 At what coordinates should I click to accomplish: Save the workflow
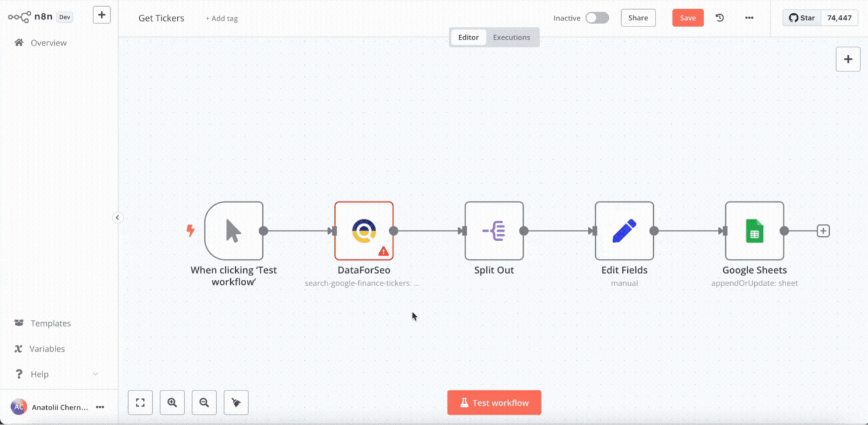pyautogui.click(x=688, y=18)
